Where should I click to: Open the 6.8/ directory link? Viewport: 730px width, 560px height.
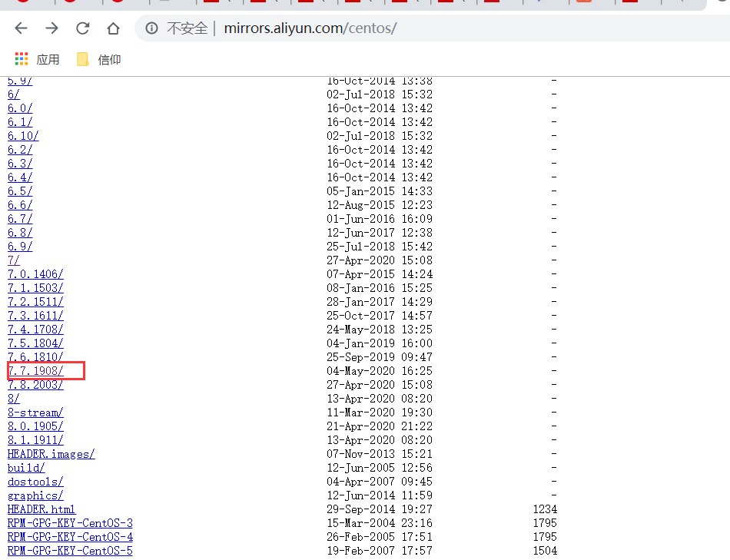point(20,233)
